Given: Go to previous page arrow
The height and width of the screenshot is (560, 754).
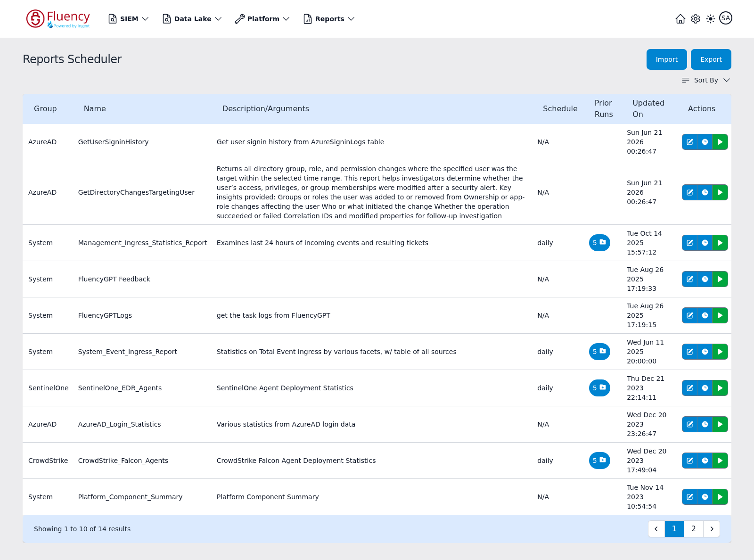Looking at the screenshot, I should tap(656, 529).
